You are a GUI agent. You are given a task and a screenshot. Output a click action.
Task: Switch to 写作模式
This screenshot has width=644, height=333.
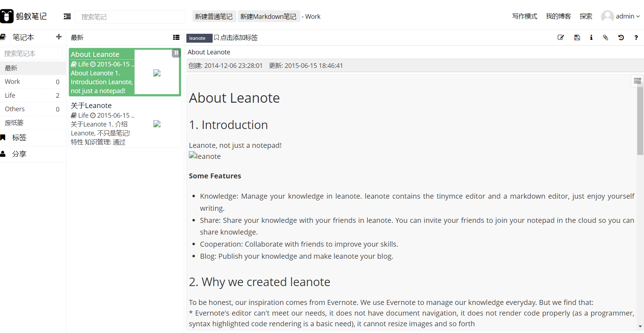coord(525,16)
